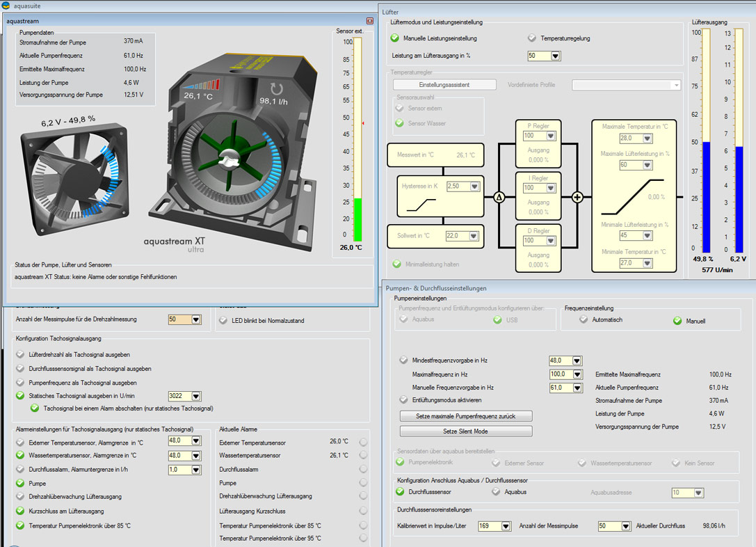Open Durchflussalarm 1,0 l/h dropdown

[195, 469]
